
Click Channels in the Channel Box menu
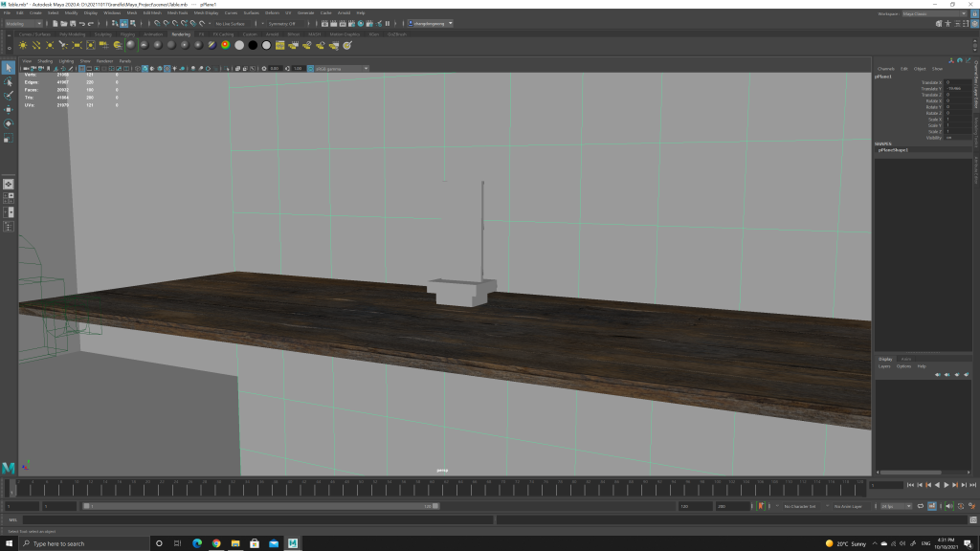[x=885, y=69]
